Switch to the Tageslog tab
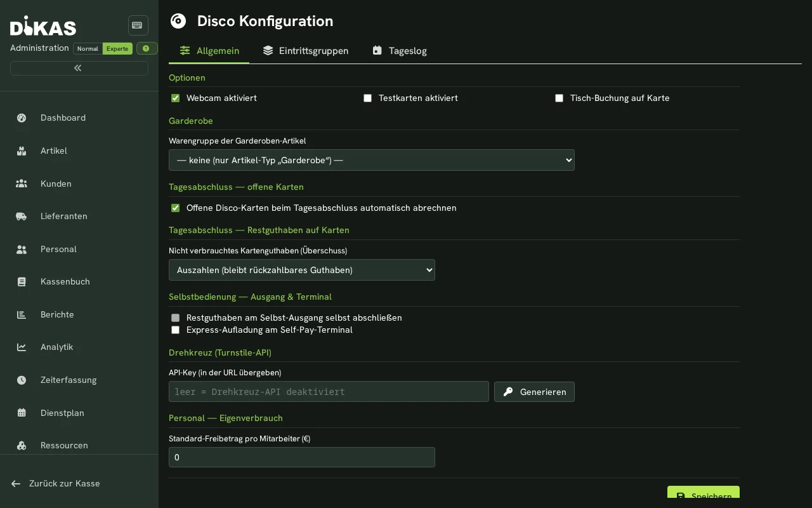Viewport: 812px width, 508px height. [399, 51]
